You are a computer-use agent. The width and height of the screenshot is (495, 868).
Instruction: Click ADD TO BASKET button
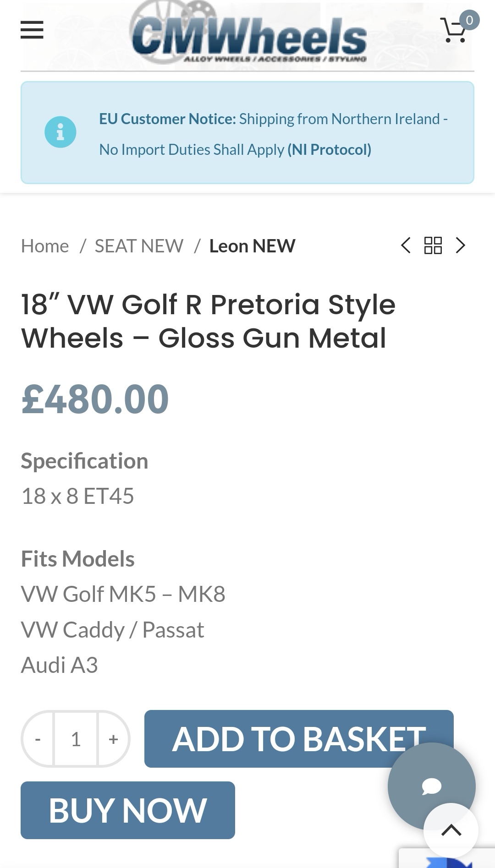[x=299, y=739]
